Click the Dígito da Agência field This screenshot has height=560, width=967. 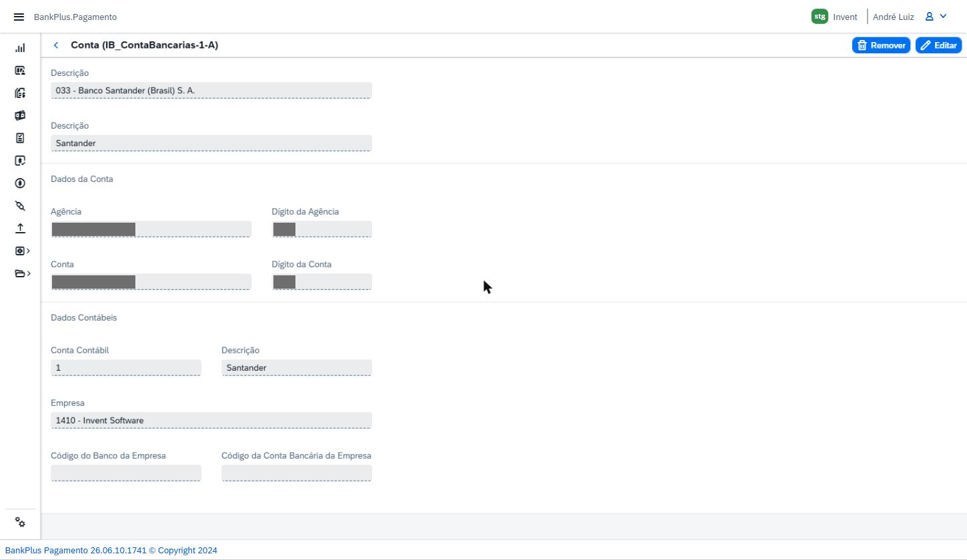point(322,229)
